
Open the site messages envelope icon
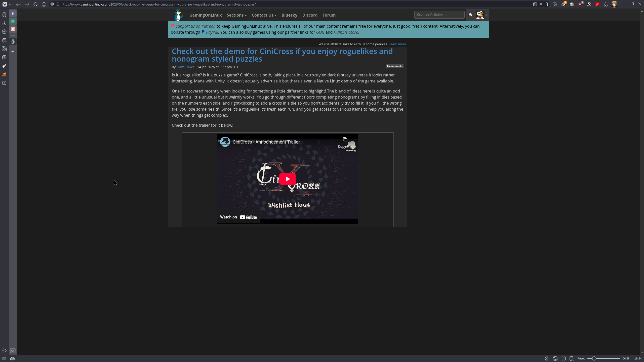tap(470, 15)
